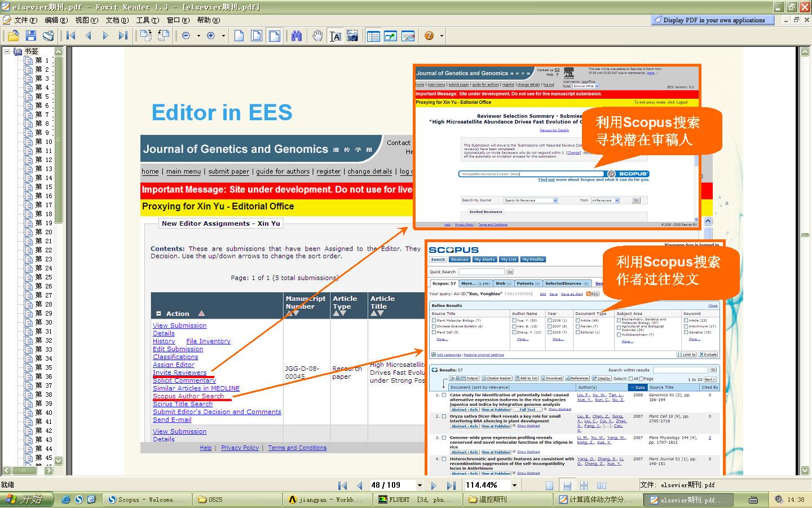This screenshot has height=508, width=812.
Task: Go to last page using top toolbar
Action: click(123, 36)
